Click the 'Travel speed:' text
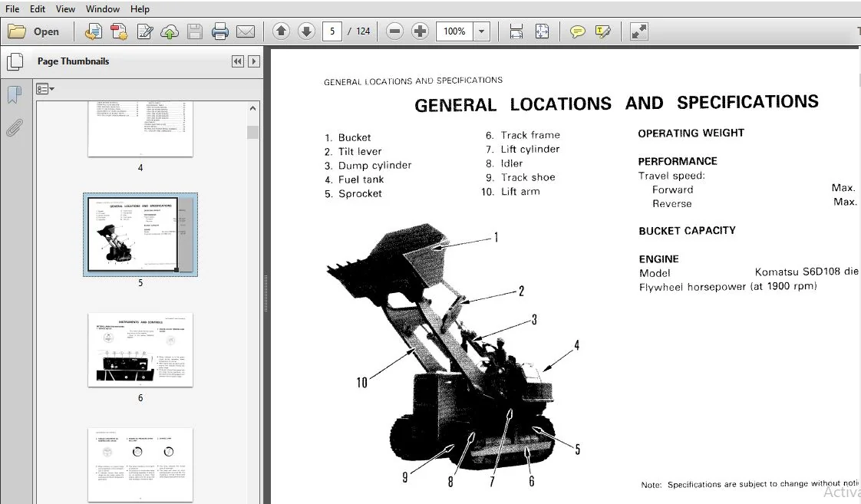This screenshot has width=861, height=504. (671, 176)
